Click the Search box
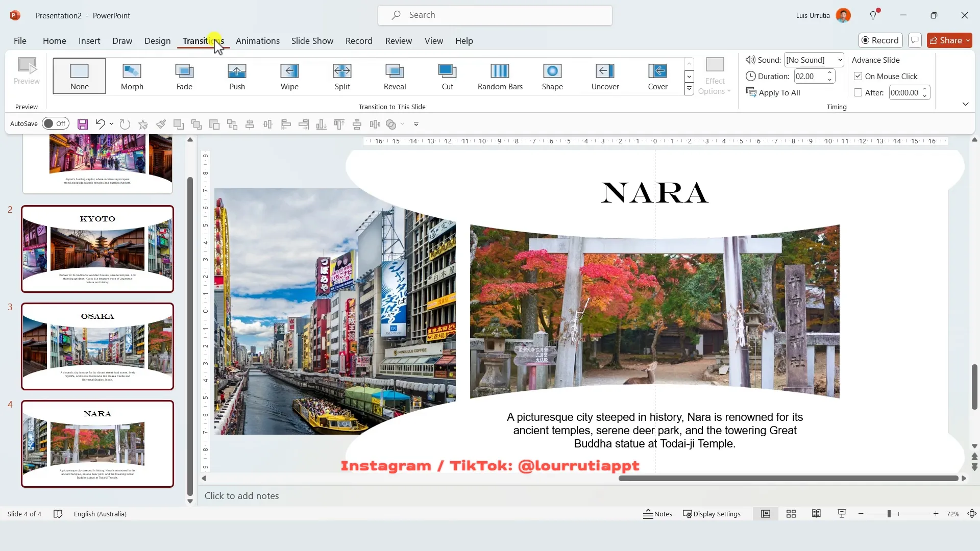Viewport: 980px width, 551px height. click(495, 15)
